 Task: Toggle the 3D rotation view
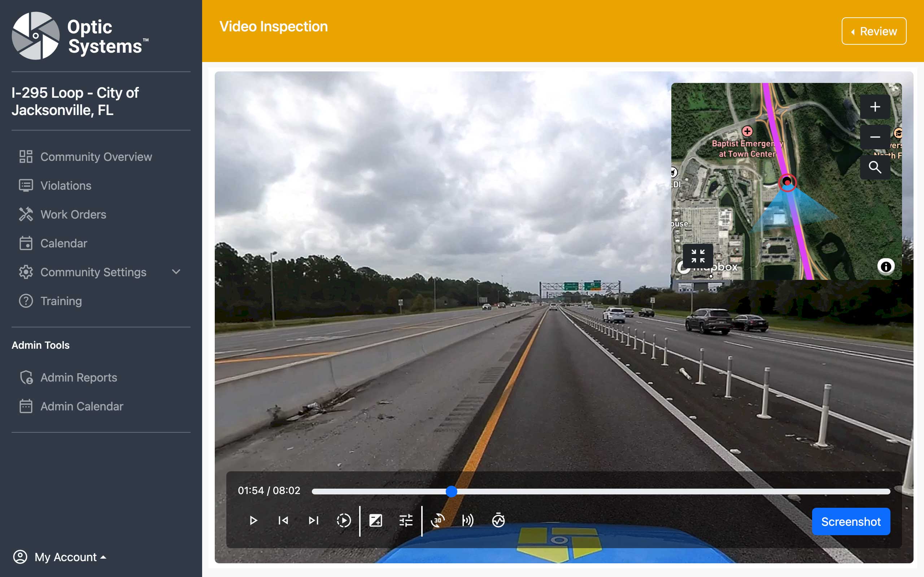tap(437, 520)
